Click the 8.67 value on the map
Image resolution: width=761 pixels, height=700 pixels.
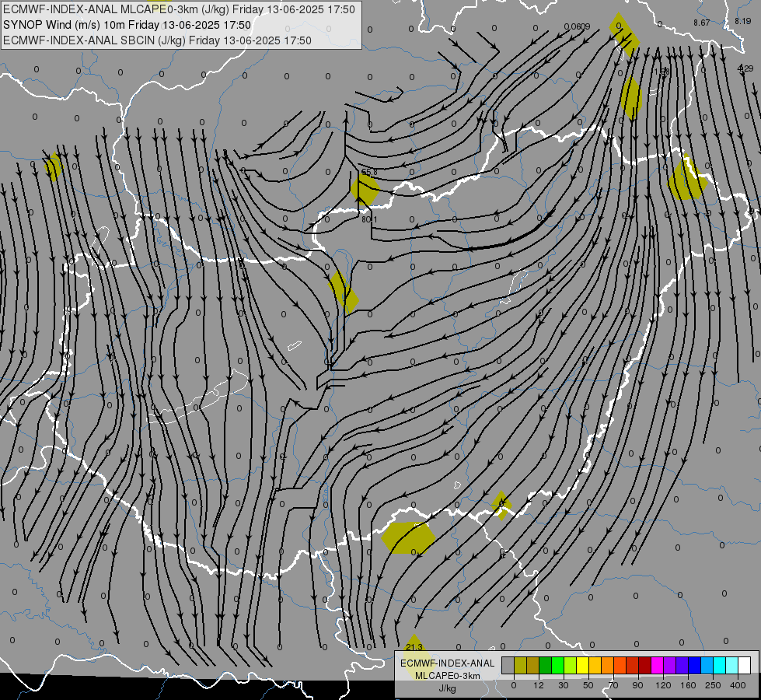(x=702, y=23)
